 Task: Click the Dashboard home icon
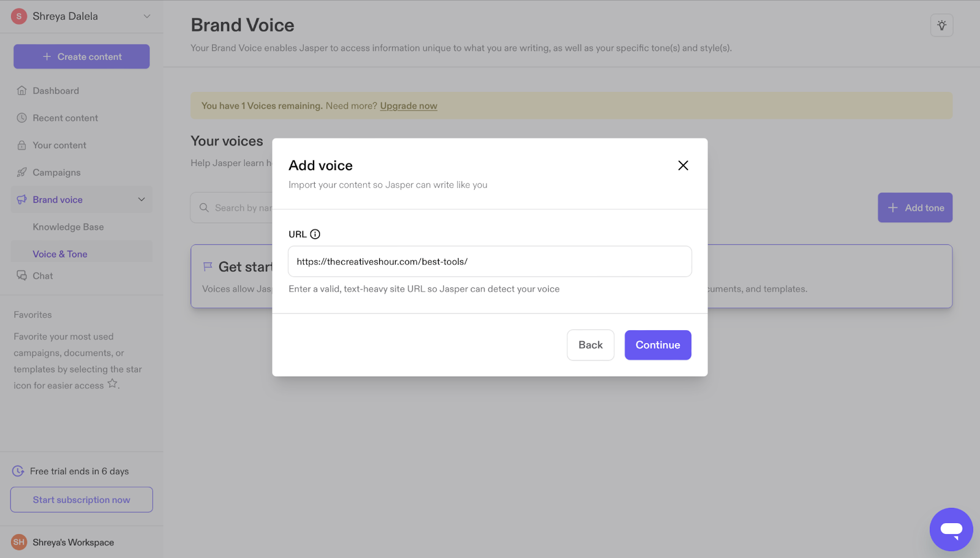[21, 91]
